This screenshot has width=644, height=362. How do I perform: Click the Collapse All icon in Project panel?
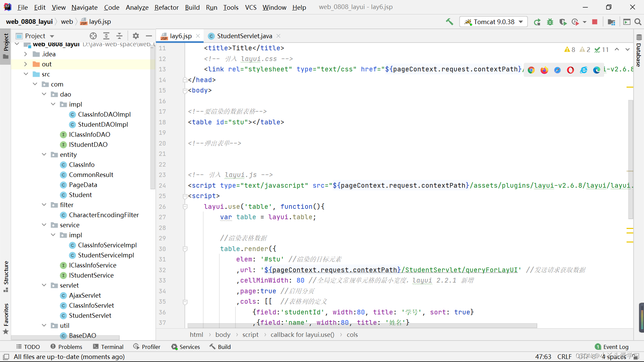pyautogui.click(x=119, y=36)
